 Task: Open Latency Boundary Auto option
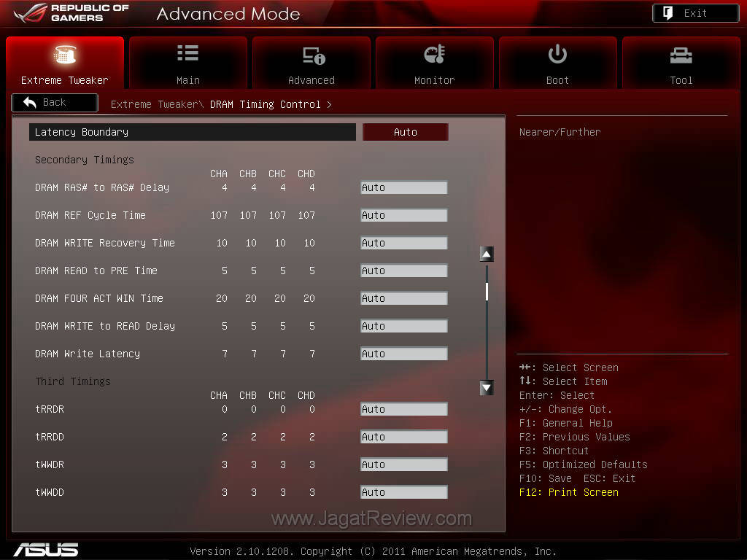[406, 132]
